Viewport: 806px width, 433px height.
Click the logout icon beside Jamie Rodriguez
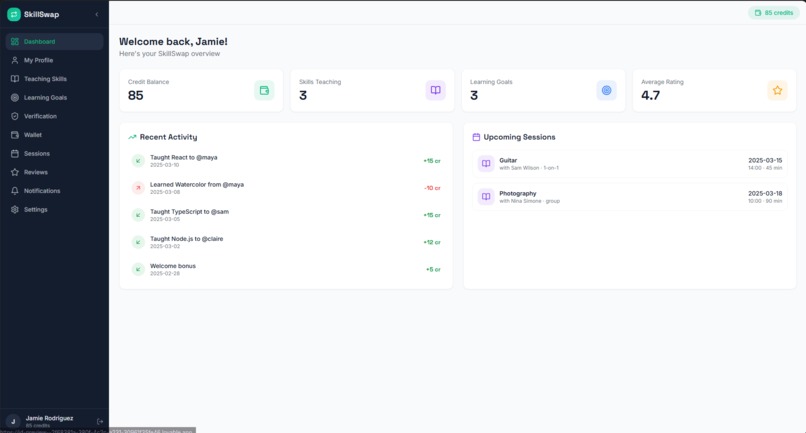pyautogui.click(x=100, y=421)
